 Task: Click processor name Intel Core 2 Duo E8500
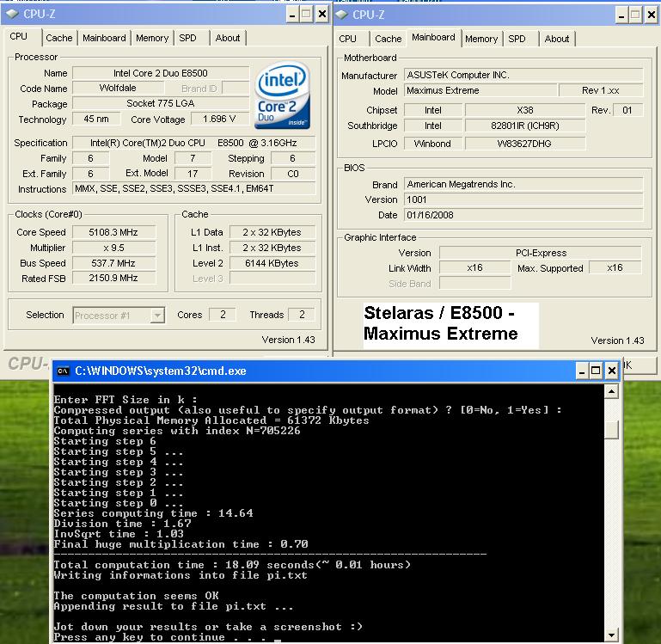(160, 73)
